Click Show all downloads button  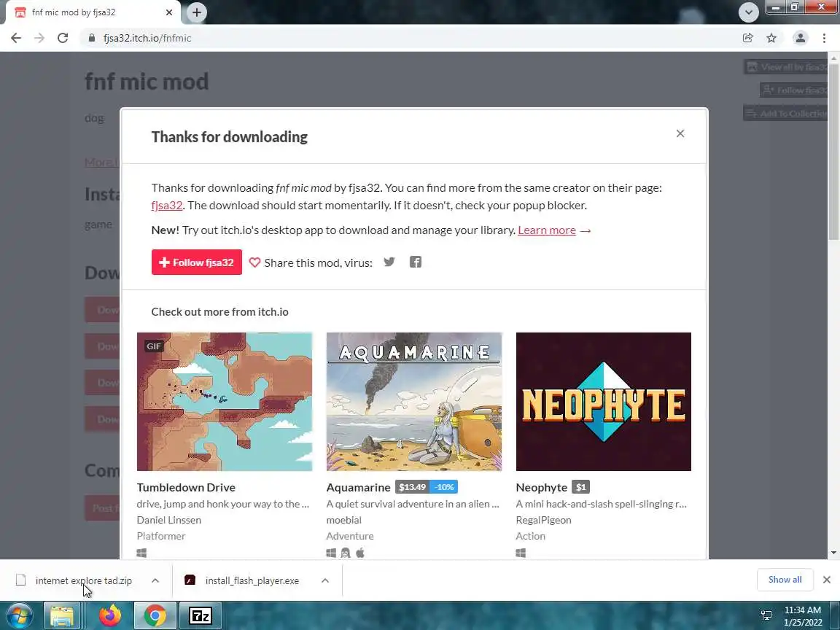click(x=785, y=580)
